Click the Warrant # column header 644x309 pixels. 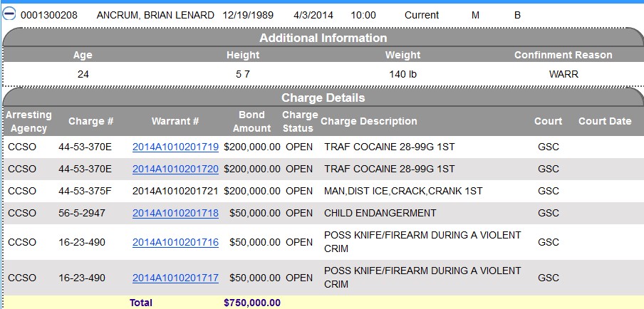175,122
